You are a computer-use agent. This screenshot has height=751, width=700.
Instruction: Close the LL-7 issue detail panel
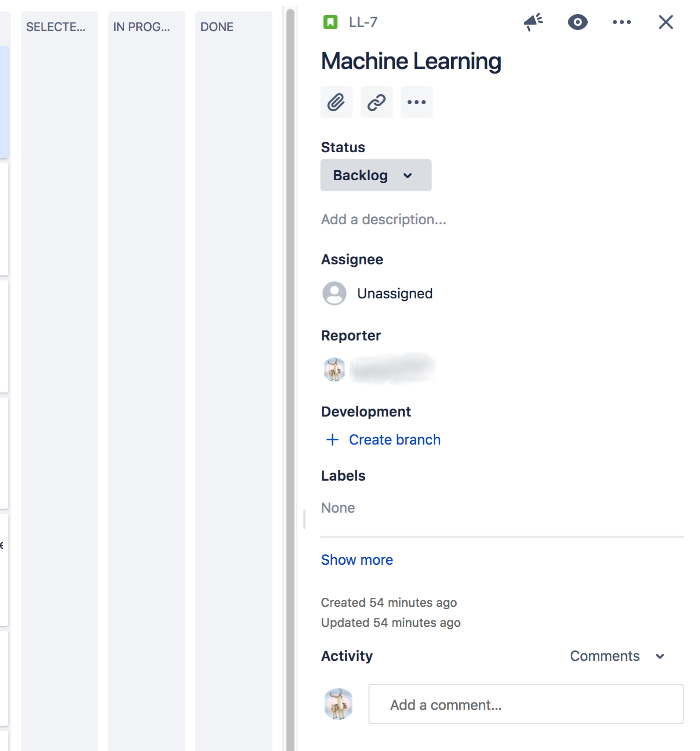[665, 22]
